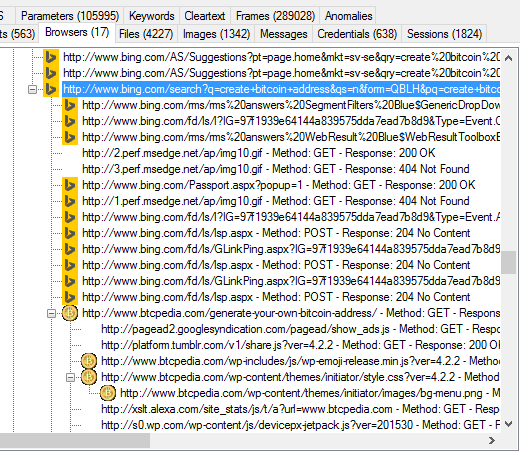Switch to the Messages tab
The height and width of the screenshot is (452, 520).
tap(284, 34)
